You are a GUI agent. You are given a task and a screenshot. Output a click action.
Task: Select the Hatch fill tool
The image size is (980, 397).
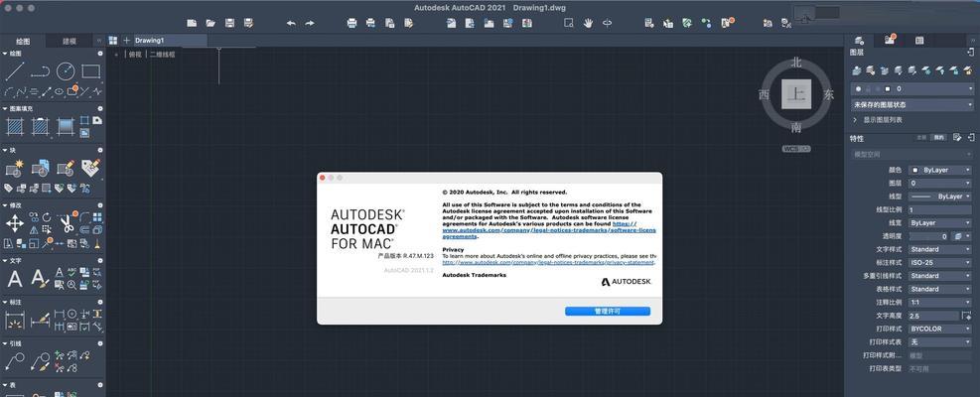click(14, 127)
